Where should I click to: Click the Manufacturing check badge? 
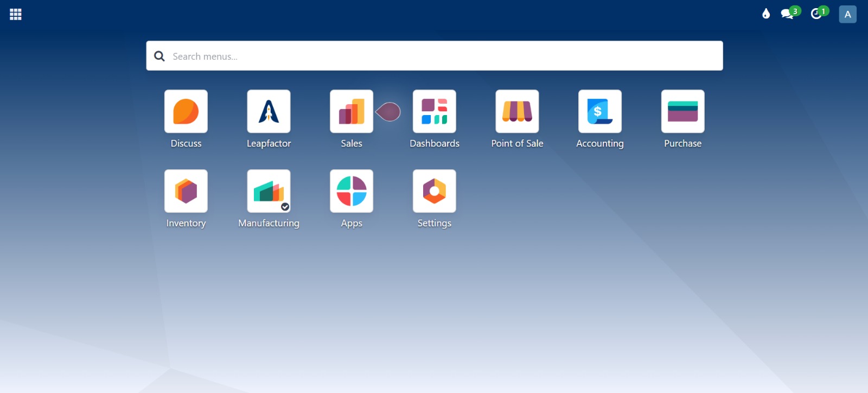point(285,207)
